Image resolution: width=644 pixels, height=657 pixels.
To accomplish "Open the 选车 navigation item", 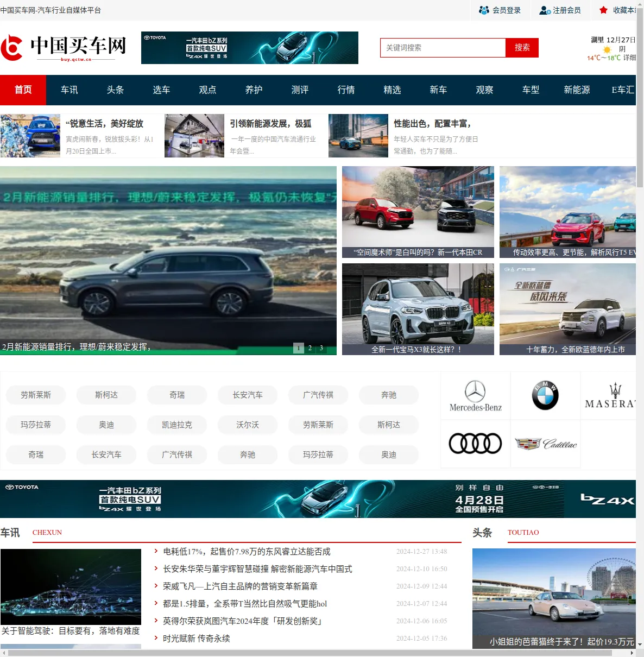I will (x=161, y=90).
